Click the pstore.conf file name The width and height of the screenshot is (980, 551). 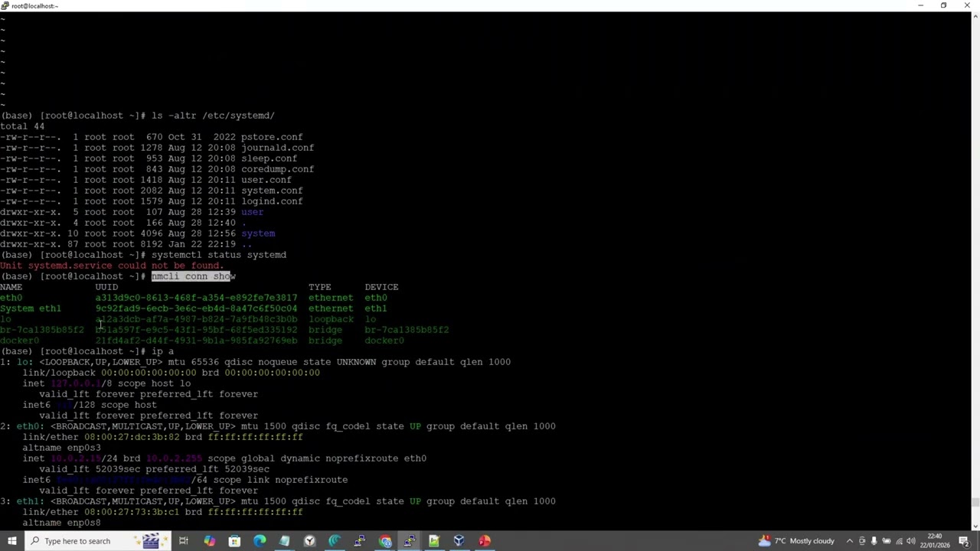click(x=272, y=137)
